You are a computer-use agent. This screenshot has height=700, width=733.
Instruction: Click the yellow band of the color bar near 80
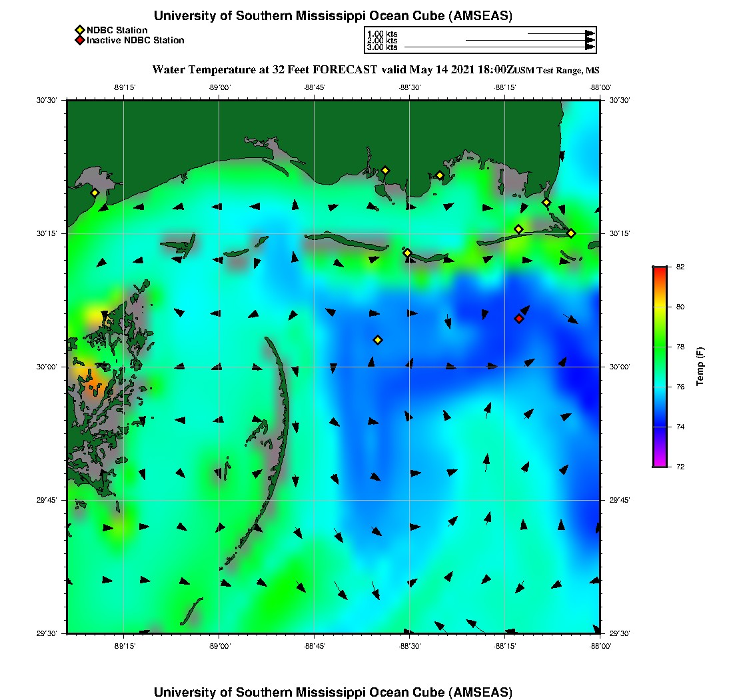tap(660, 307)
